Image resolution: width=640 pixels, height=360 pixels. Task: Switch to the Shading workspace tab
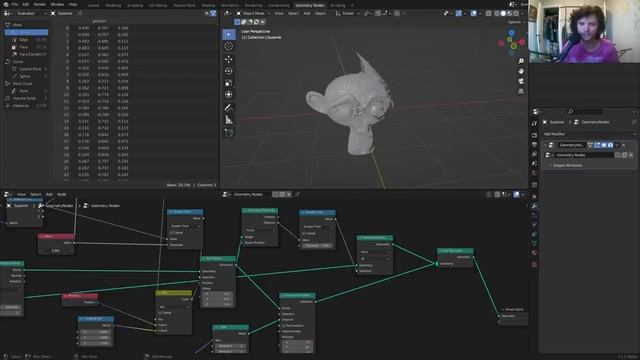coord(208,5)
